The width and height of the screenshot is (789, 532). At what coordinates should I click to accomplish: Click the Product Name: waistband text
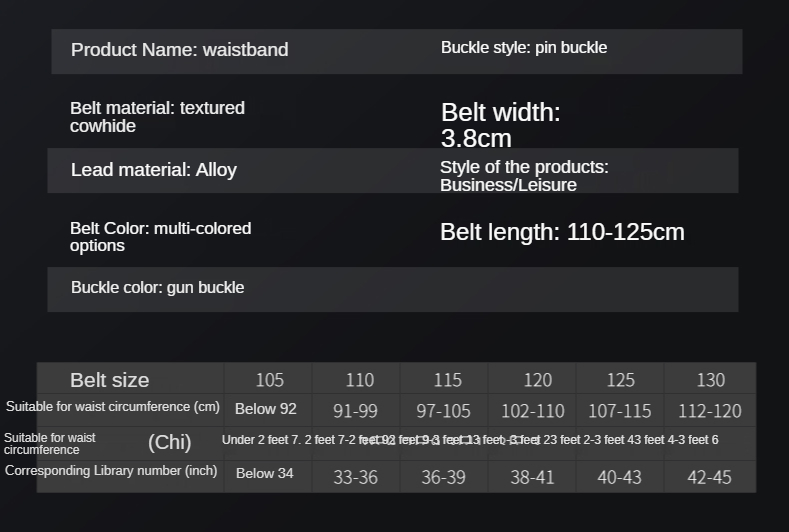click(x=179, y=50)
